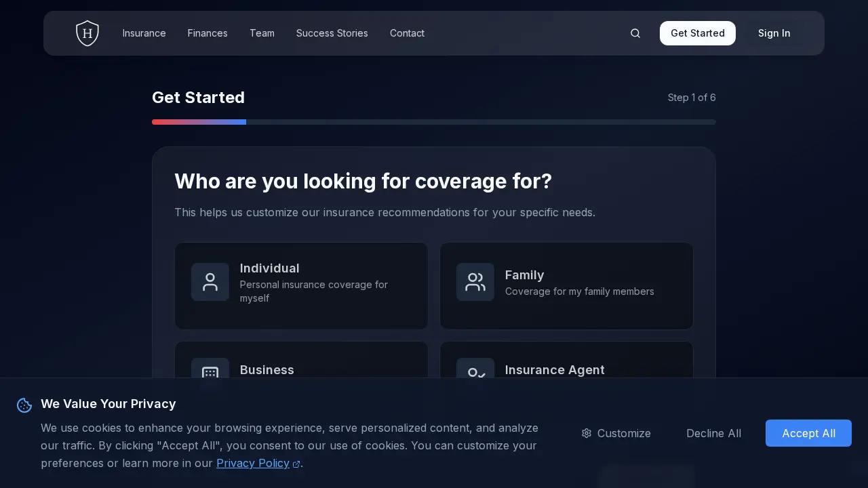Click the "Get Started" page heading
The image size is (868, 488).
pyautogui.click(x=198, y=98)
